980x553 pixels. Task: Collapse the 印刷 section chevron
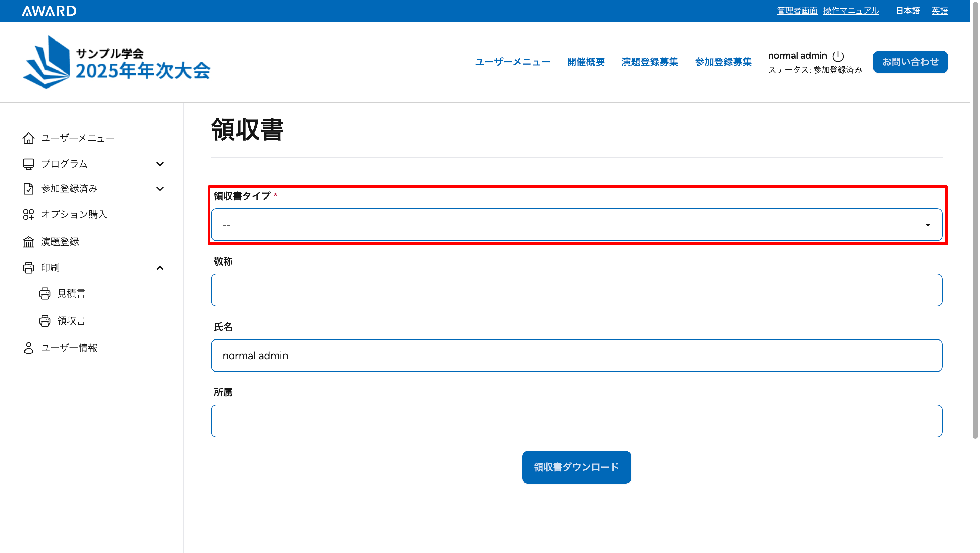coord(160,268)
